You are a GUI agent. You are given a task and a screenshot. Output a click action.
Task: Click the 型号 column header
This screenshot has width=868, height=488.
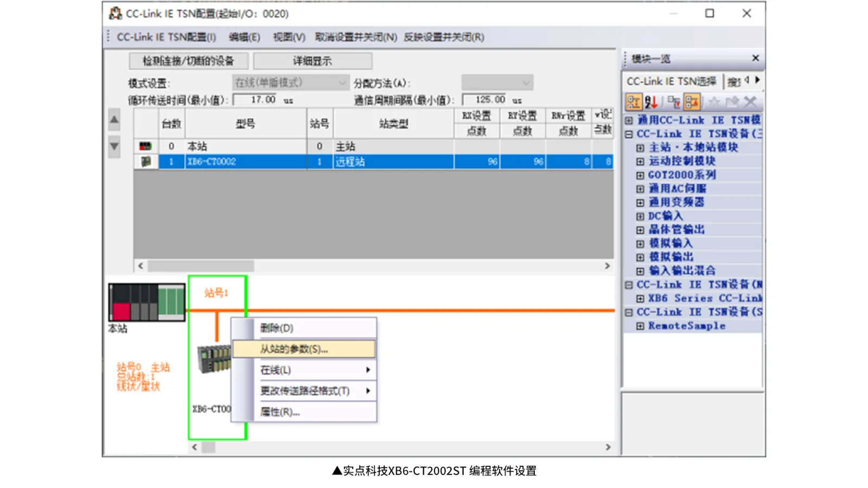(x=246, y=124)
